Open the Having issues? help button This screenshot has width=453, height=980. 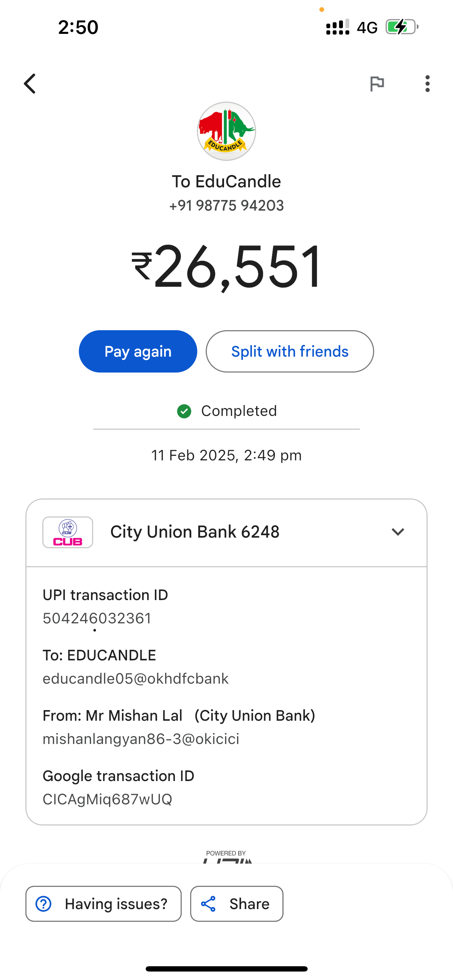point(103,904)
